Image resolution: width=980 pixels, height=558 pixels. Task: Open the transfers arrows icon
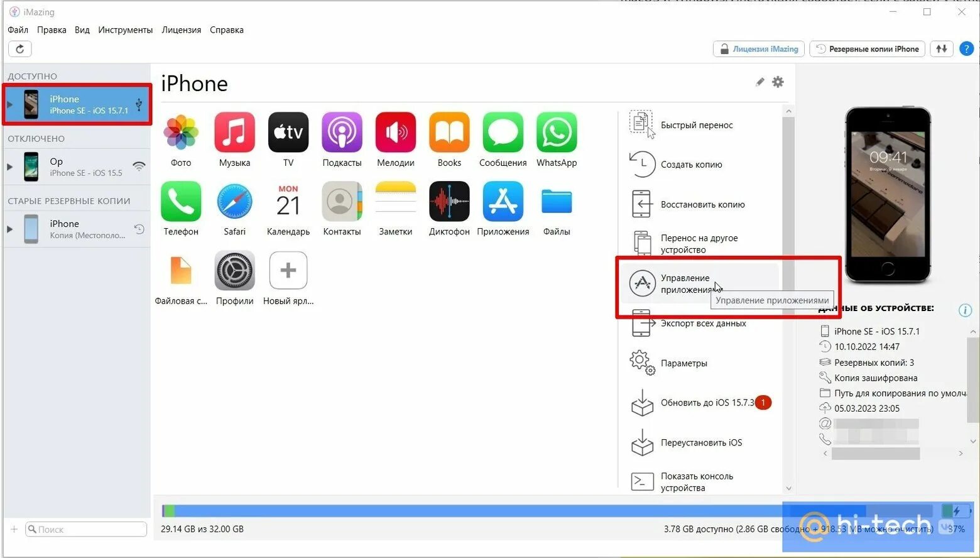point(941,49)
